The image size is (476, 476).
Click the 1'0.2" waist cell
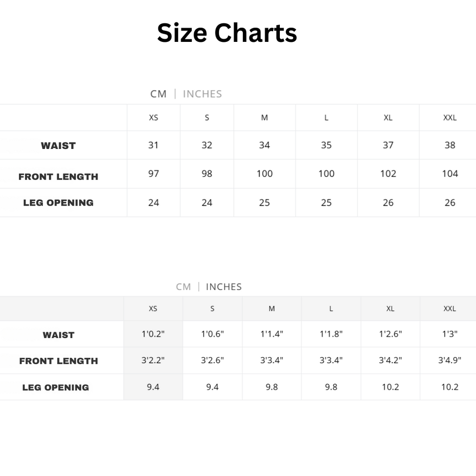click(153, 334)
